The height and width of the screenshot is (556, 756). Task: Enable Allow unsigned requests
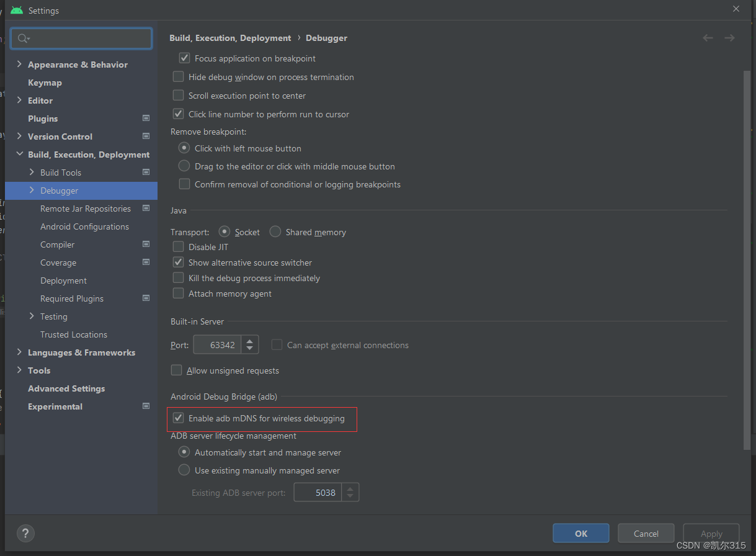pos(176,370)
